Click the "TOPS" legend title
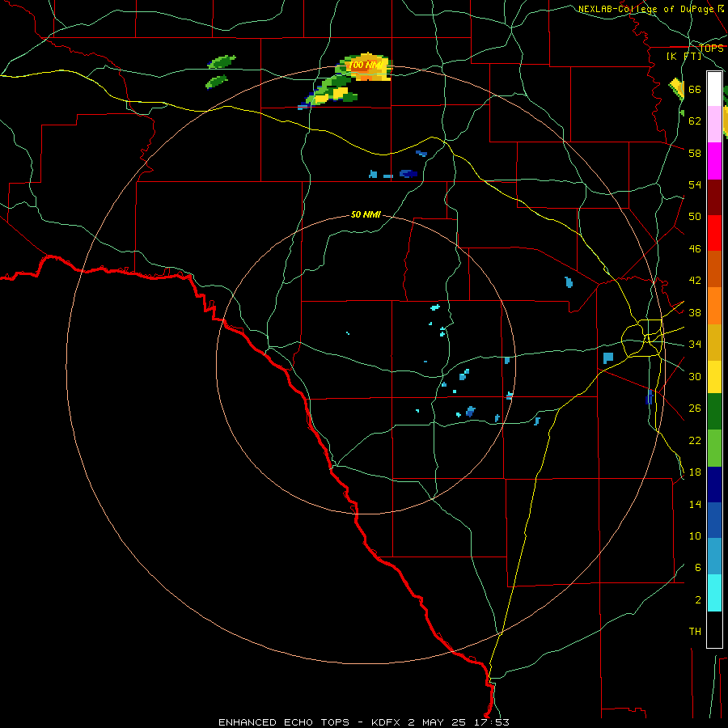This screenshot has width=728, height=728. click(x=711, y=48)
